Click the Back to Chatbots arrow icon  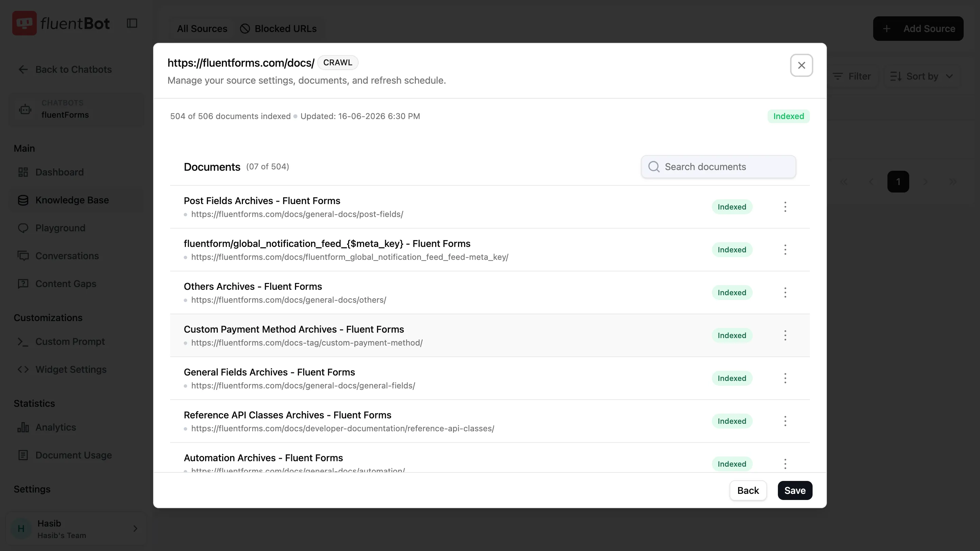click(x=23, y=70)
